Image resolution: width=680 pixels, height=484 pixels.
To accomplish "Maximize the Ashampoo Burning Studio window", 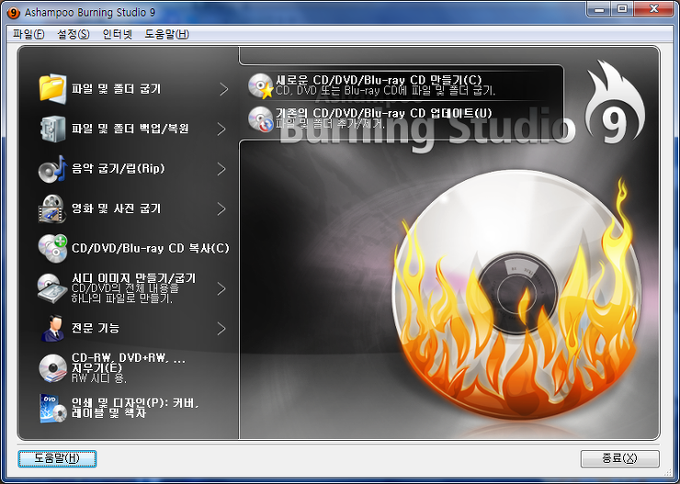I will [x=622, y=9].
